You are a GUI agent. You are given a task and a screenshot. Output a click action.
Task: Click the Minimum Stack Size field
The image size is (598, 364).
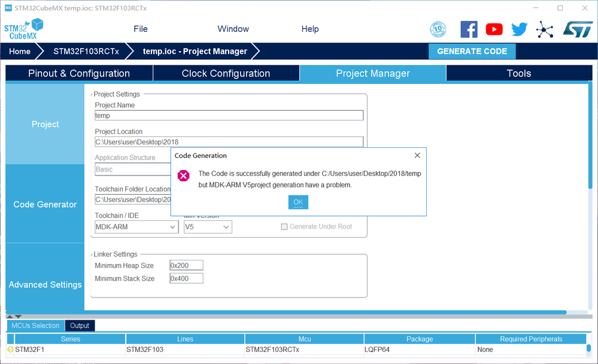tap(186, 278)
